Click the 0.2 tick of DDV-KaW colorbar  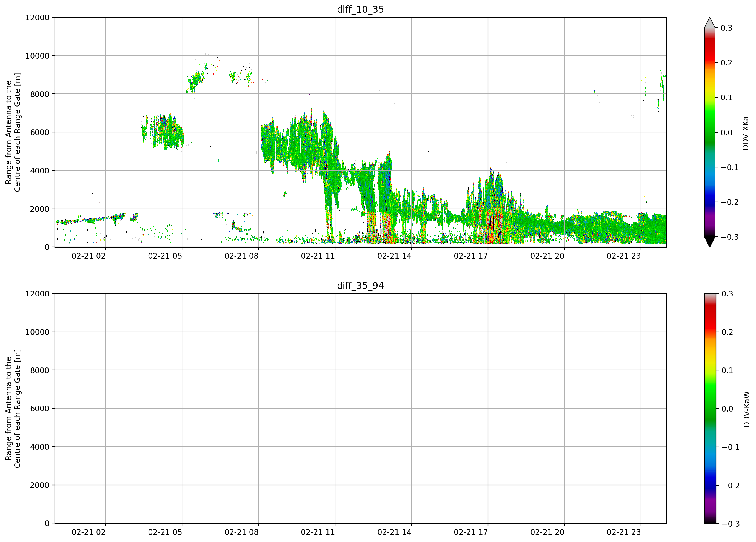click(727, 332)
